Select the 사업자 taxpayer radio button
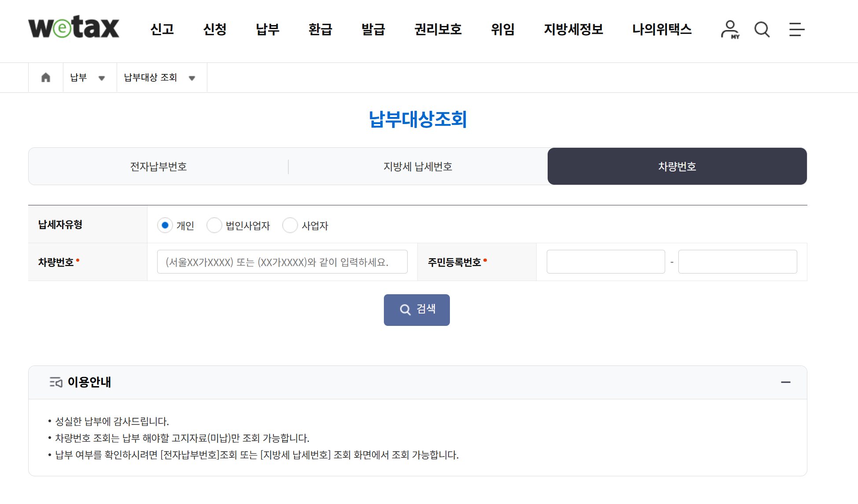 (290, 225)
